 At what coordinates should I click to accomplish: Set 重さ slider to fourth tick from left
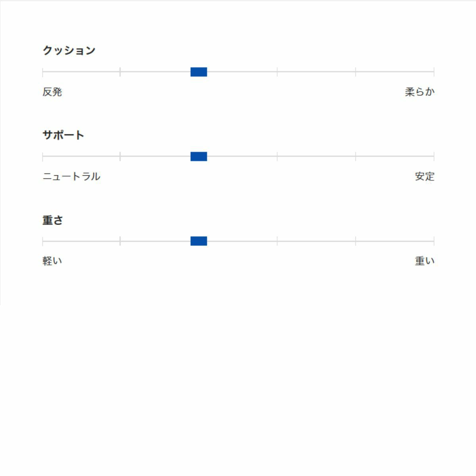(x=277, y=241)
